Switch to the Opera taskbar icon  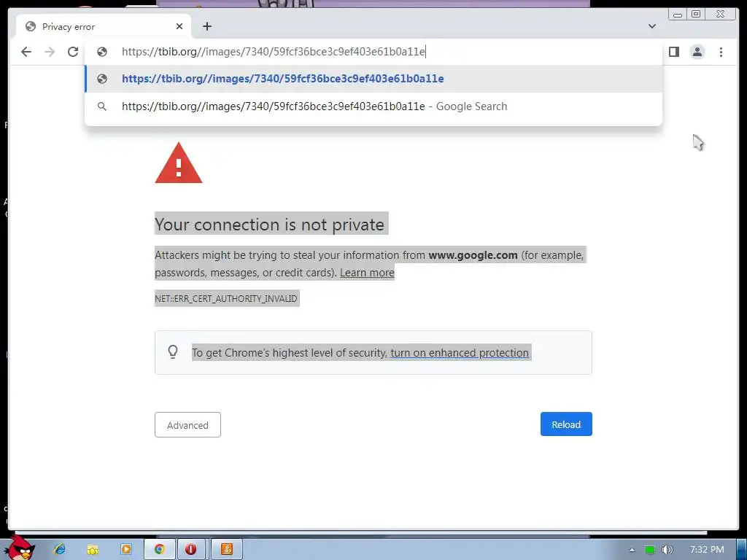click(190, 549)
